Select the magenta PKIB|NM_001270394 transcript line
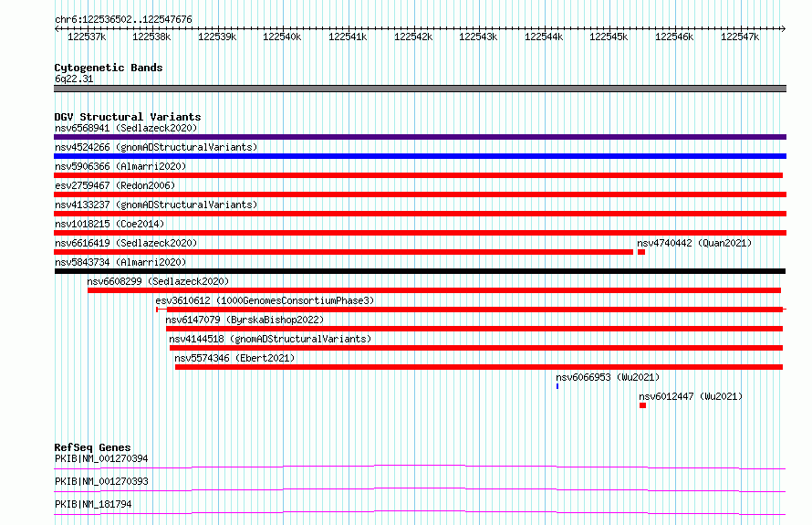The height and width of the screenshot is (525, 812). (x=420, y=467)
